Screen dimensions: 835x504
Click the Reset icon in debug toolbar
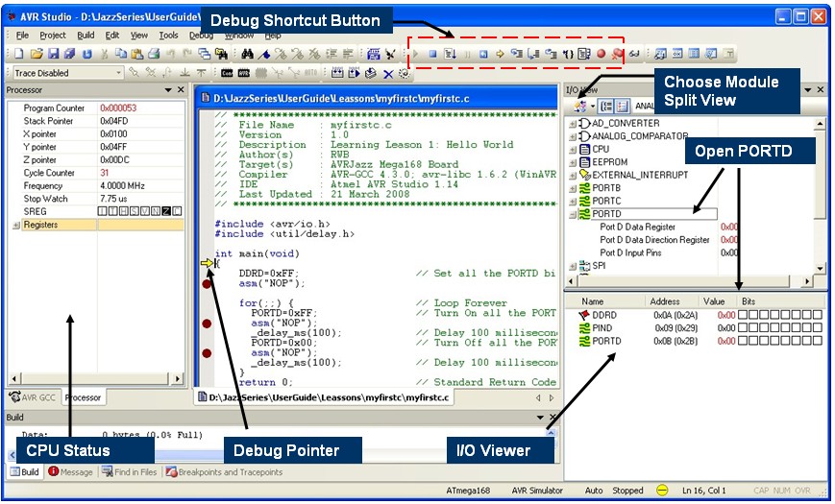(483, 54)
